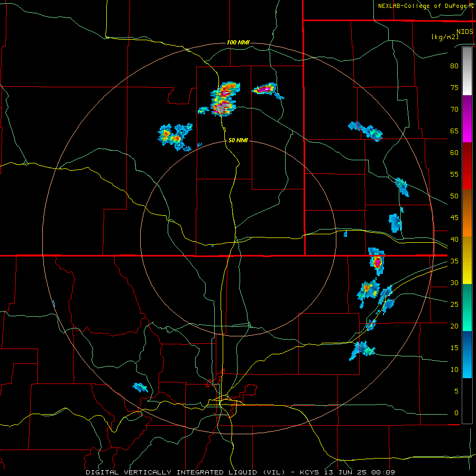Click the scale value 45

(454, 218)
